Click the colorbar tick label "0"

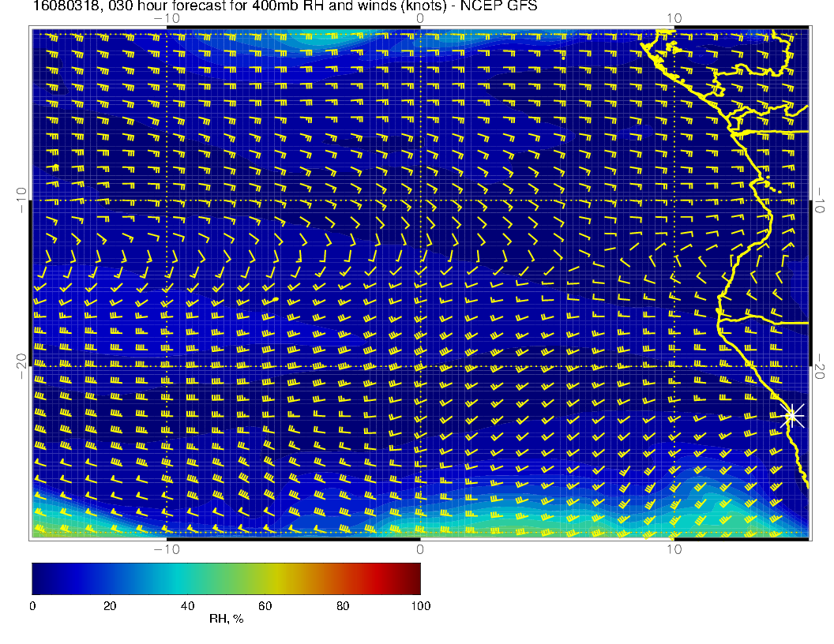(32, 605)
